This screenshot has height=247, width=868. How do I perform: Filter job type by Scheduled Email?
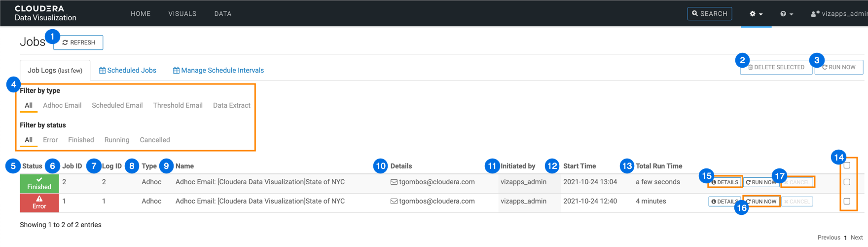[117, 105]
